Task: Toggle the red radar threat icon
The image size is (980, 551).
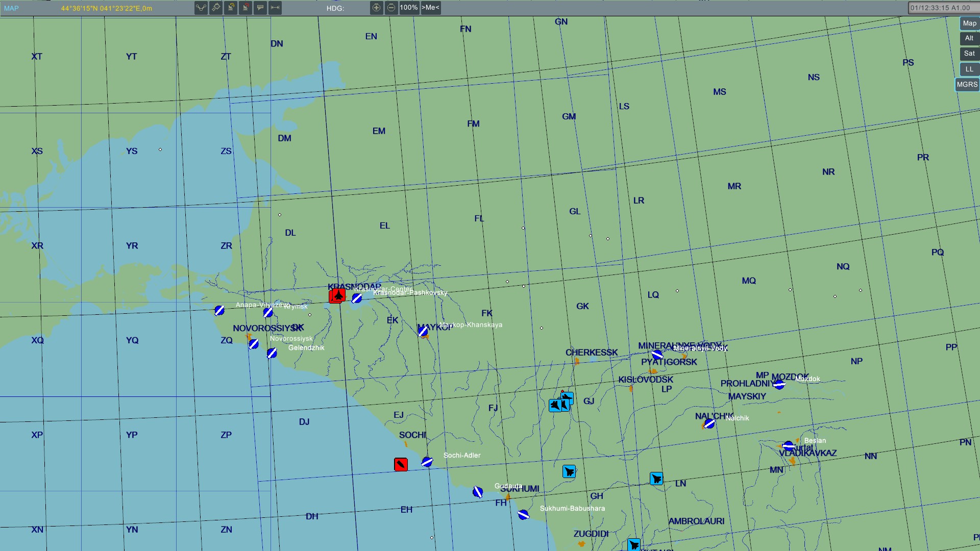Action: tap(246, 8)
